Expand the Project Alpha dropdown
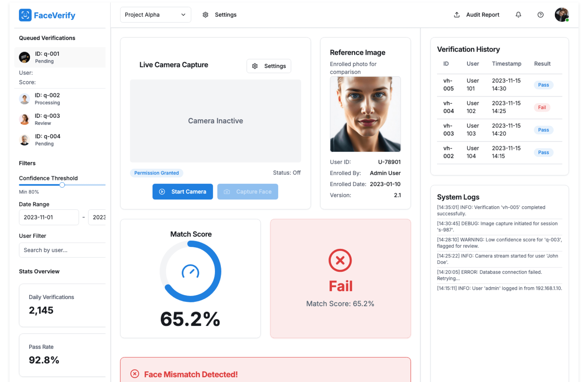Screen dimensions: 588x382 click(x=155, y=15)
